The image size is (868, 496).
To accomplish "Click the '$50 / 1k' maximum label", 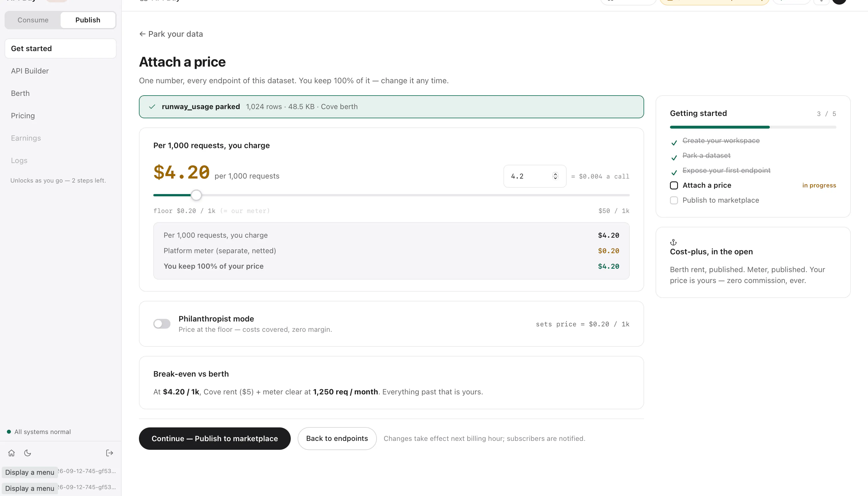I will click(614, 211).
